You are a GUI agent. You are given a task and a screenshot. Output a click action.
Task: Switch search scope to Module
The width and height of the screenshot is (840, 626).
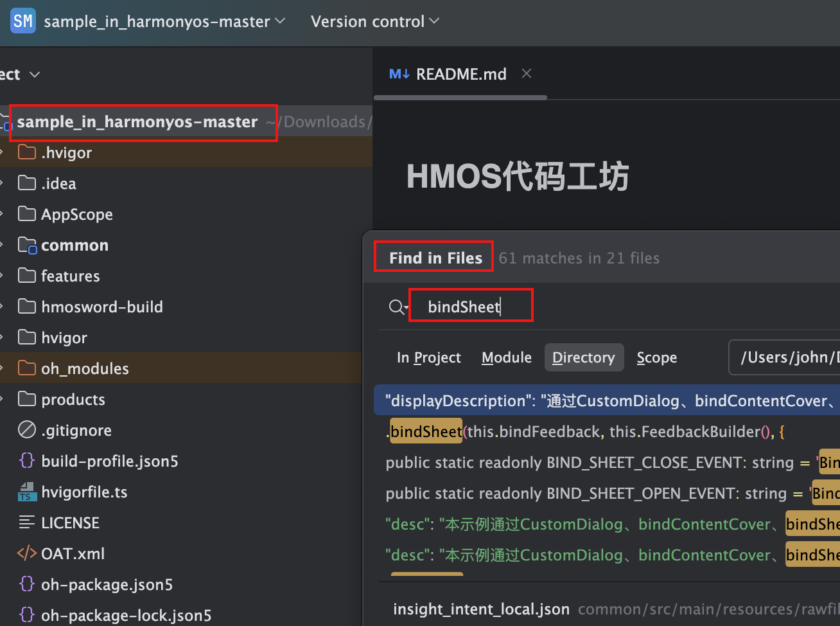(x=507, y=357)
